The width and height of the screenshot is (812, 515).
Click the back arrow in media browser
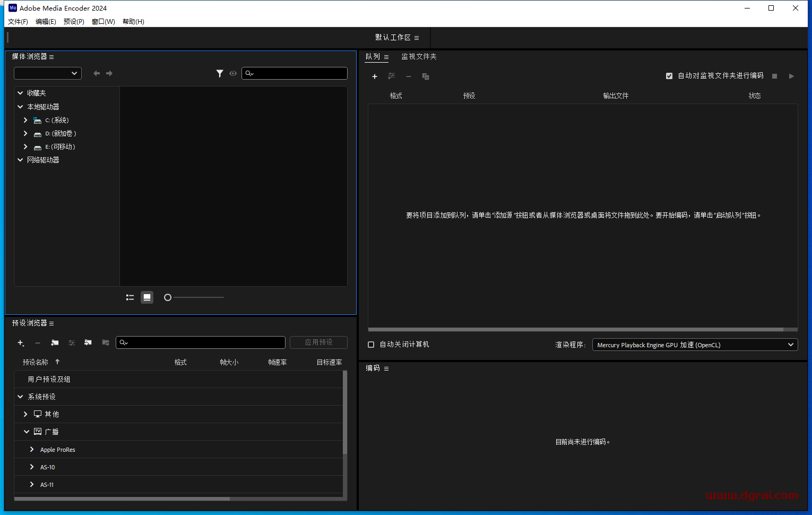coord(97,74)
